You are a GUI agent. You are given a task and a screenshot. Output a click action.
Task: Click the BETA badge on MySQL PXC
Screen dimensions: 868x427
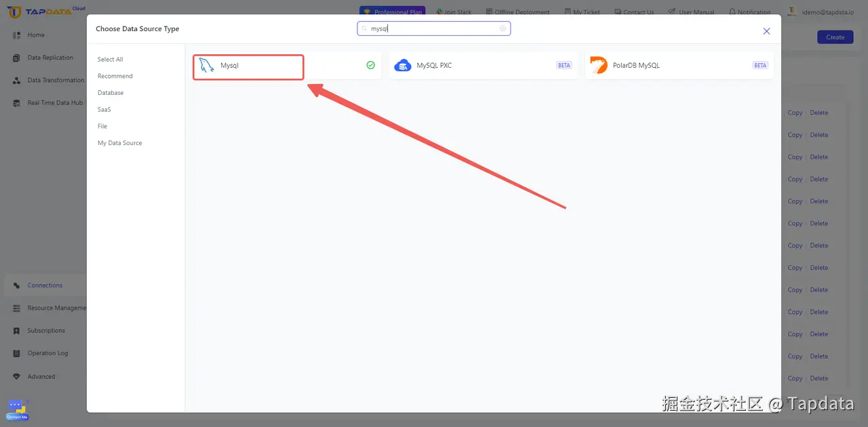564,66
